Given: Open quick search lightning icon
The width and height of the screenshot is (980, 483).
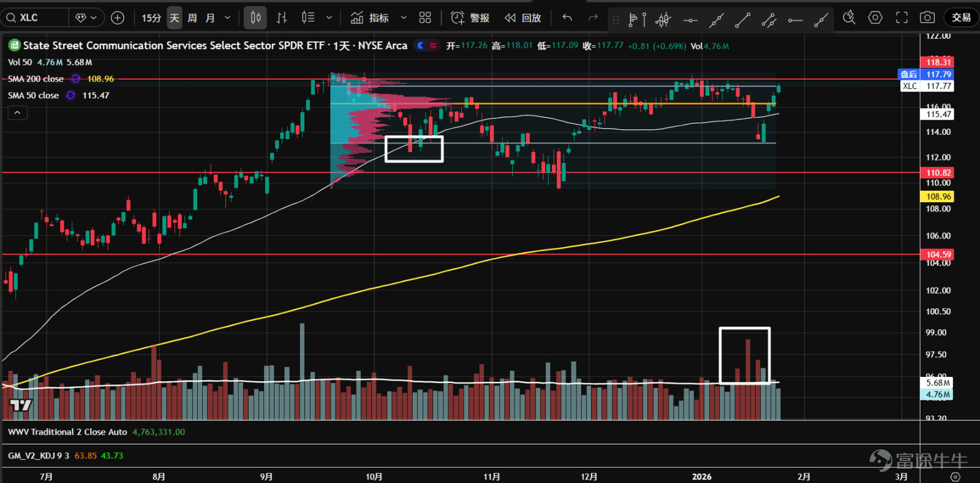Looking at the screenshot, I should [849, 18].
